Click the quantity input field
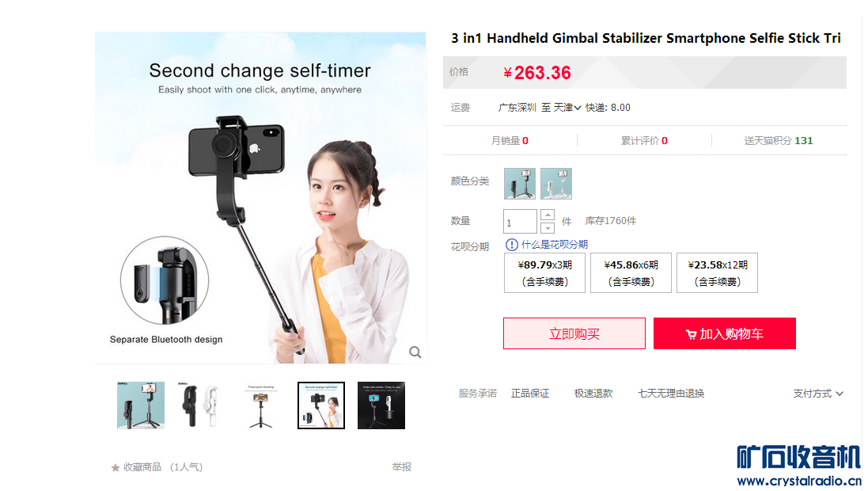868x491 pixels. 520,222
